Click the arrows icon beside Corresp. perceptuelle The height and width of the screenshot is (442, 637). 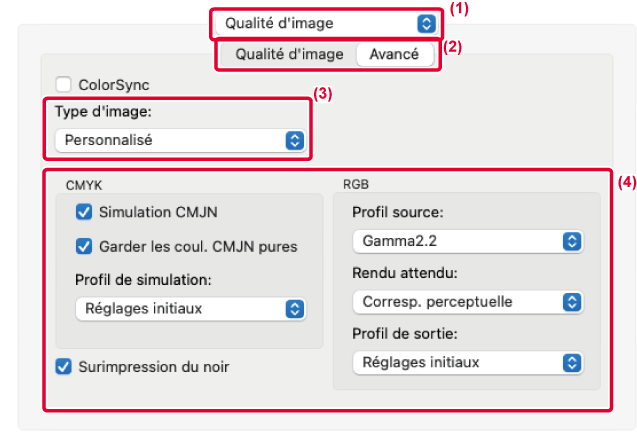pos(572,302)
